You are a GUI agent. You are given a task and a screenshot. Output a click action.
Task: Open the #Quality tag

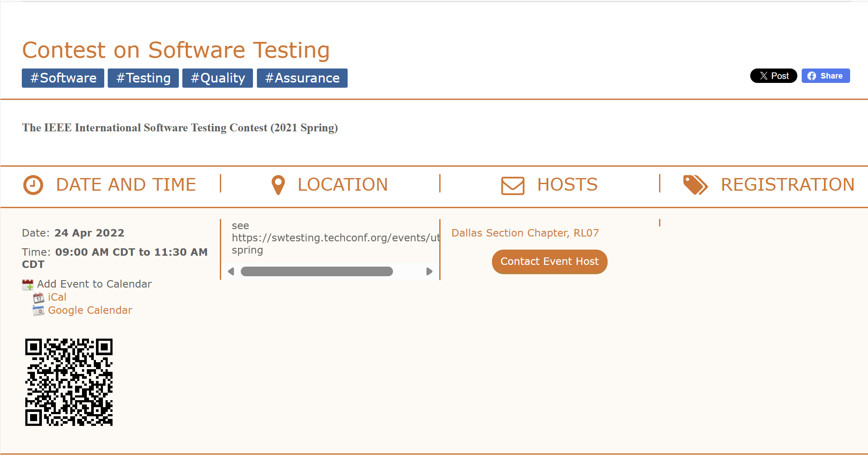(x=218, y=78)
